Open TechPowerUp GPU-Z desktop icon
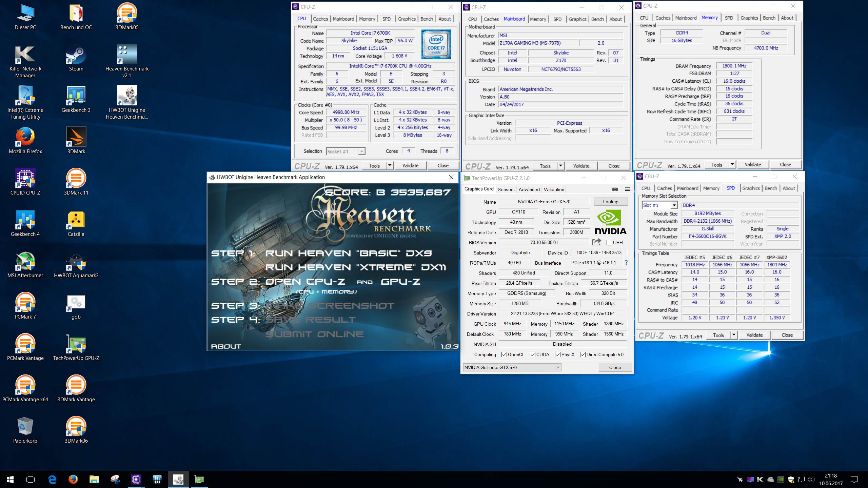This screenshot has height=488, width=868. (x=76, y=347)
